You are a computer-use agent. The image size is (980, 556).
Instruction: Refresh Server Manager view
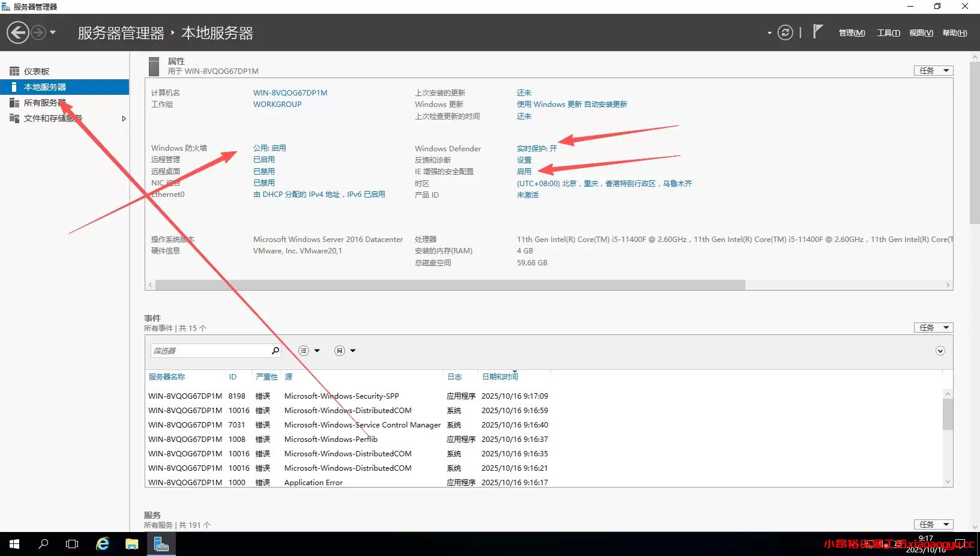[785, 32]
